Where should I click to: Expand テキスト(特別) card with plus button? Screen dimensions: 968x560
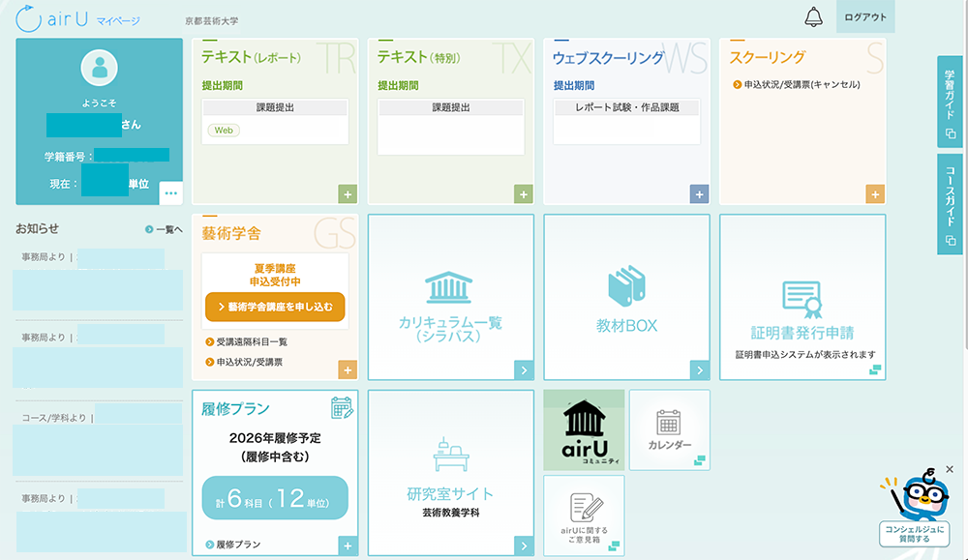pyautogui.click(x=524, y=194)
